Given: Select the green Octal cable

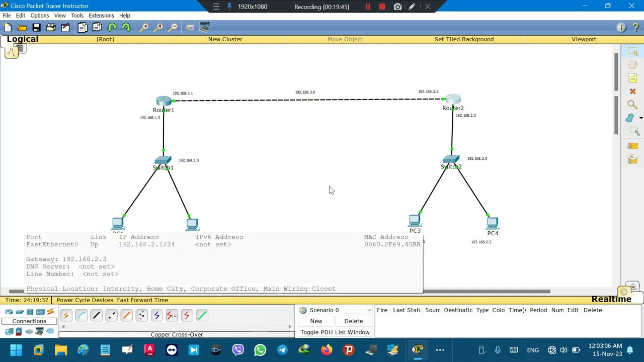Looking at the screenshot, I should (x=202, y=315).
